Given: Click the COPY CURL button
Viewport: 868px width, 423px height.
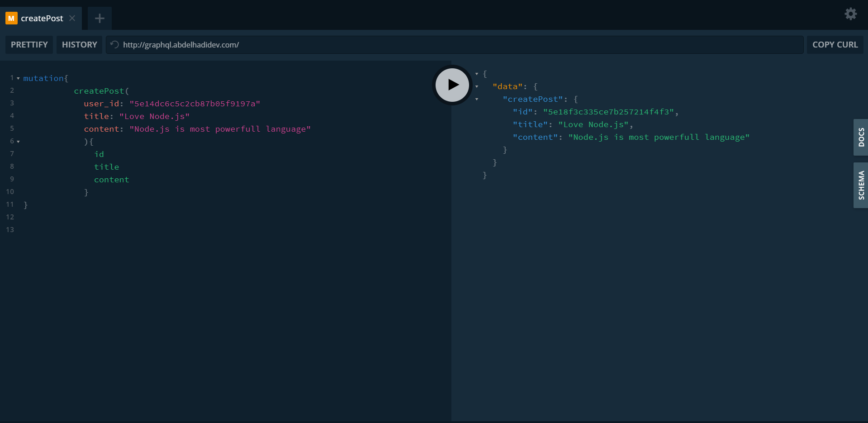Looking at the screenshot, I should 835,45.
